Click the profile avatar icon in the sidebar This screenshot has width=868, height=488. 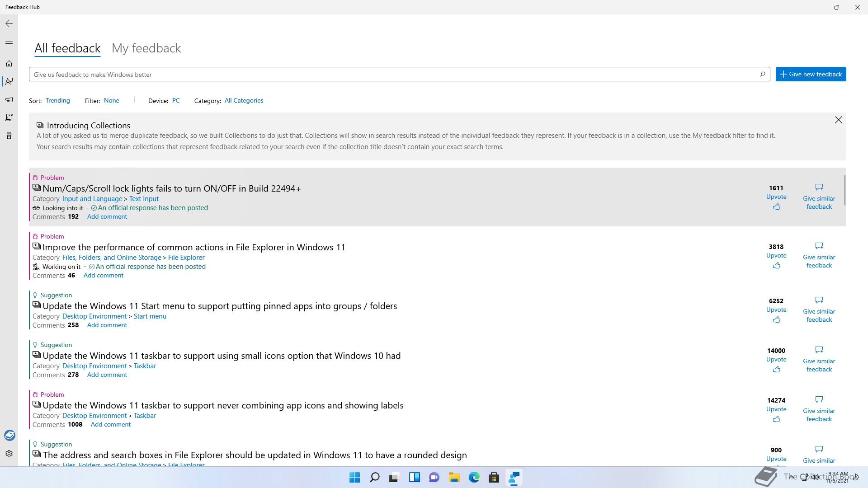[9, 435]
